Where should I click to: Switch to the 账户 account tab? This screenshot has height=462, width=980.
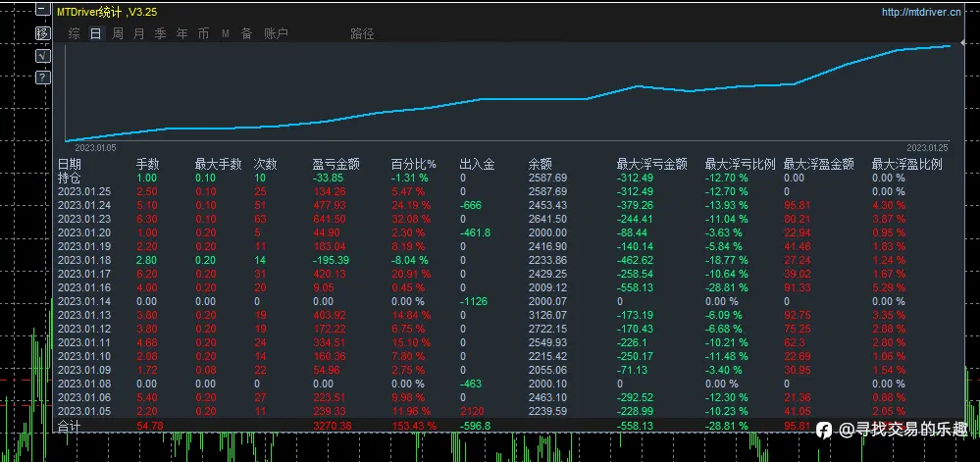pos(276,33)
